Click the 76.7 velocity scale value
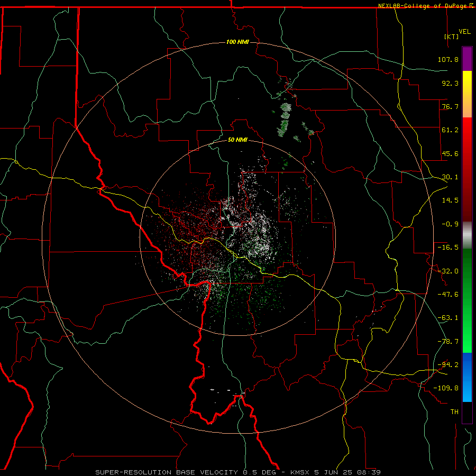The image size is (476, 476). tap(450, 106)
